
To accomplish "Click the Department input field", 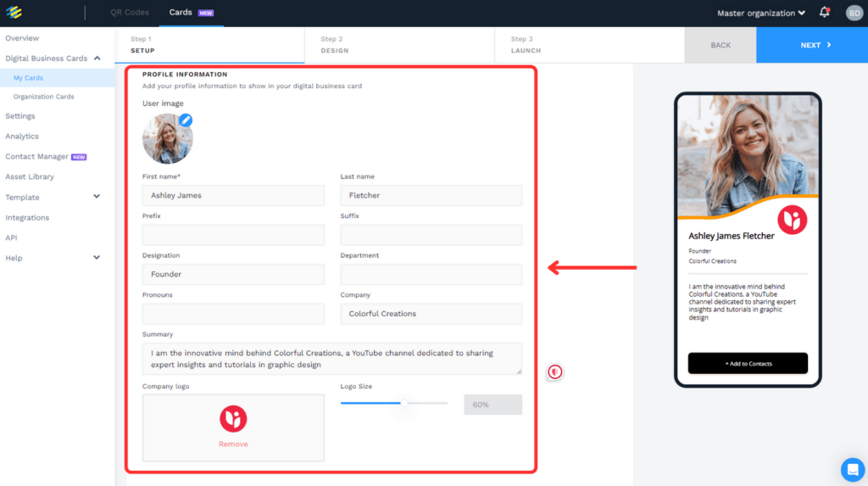I will click(431, 275).
